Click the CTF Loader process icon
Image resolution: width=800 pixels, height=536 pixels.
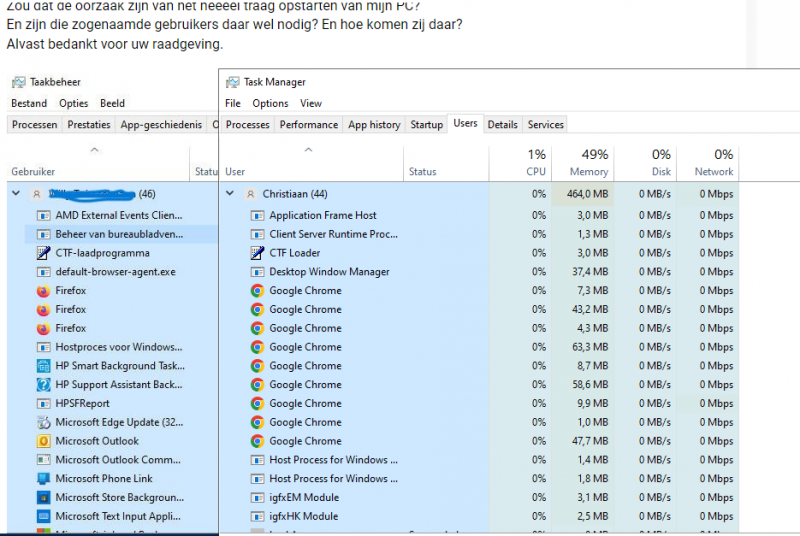pos(257,253)
